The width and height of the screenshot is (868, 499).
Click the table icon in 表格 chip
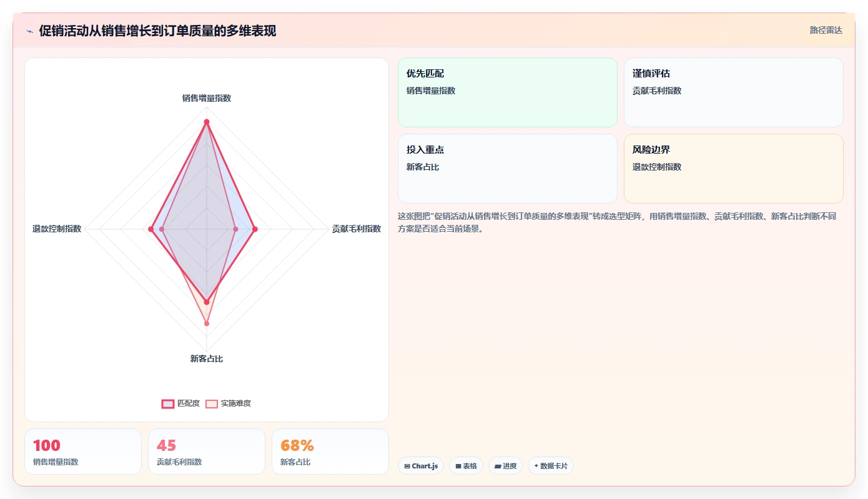click(x=458, y=466)
